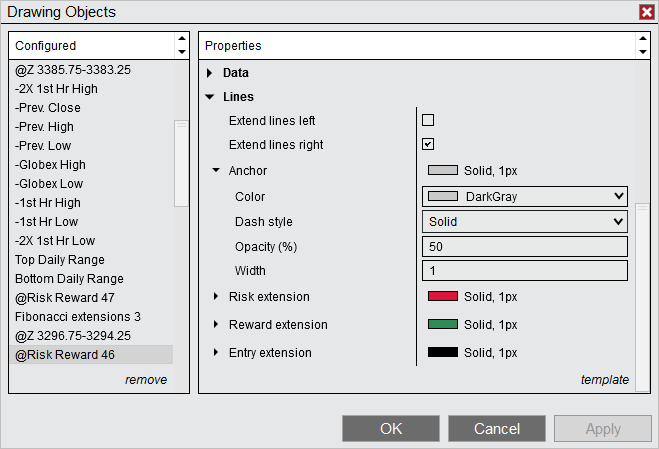Image resolution: width=659 pixels, height=449 pixels.
Task: Uncheck the Extend lines right checkbox
Action: click(x=428, y=144)
